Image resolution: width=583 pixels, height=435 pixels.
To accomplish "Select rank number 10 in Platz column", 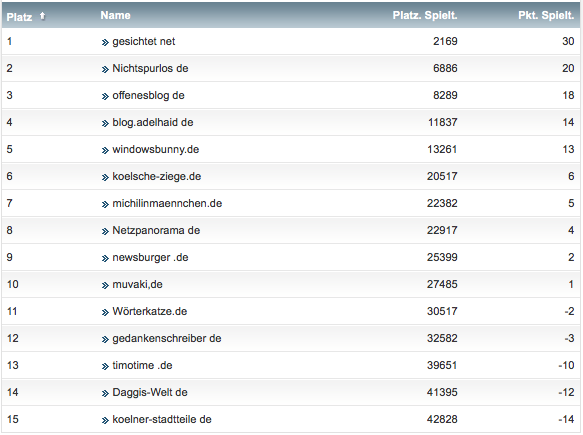I will pos(13,284).
